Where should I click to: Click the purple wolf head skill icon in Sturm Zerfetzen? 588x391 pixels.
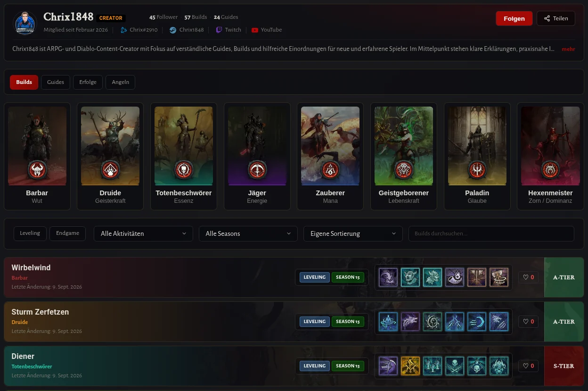click(410, 322)
